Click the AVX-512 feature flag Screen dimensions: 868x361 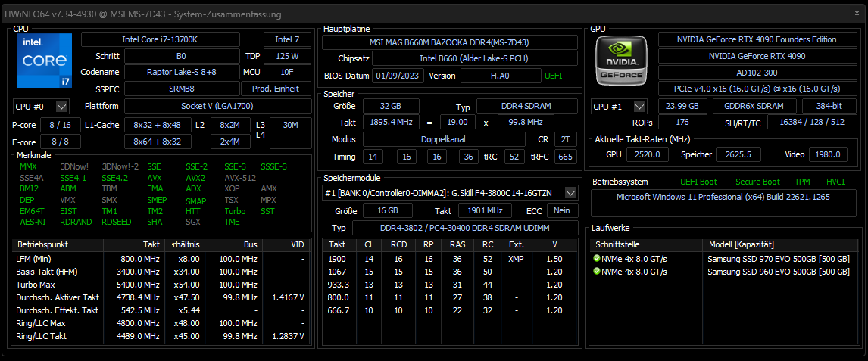(x=242, y=177)
